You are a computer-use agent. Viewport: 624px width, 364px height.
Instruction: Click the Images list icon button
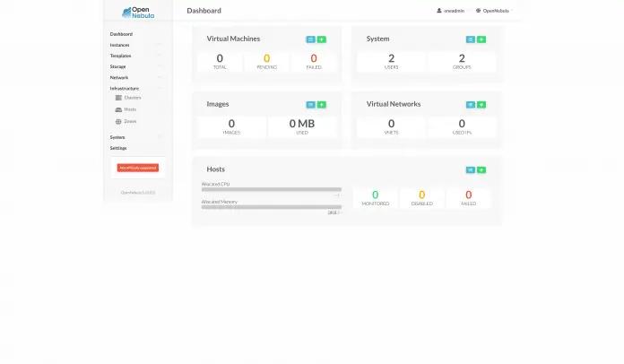pos(310,104)
